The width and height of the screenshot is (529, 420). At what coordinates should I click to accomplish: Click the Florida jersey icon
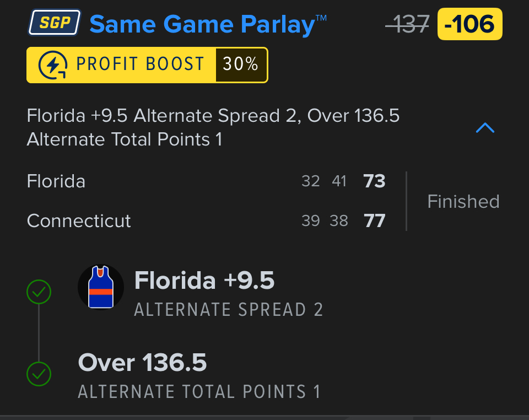coord(101,287)
